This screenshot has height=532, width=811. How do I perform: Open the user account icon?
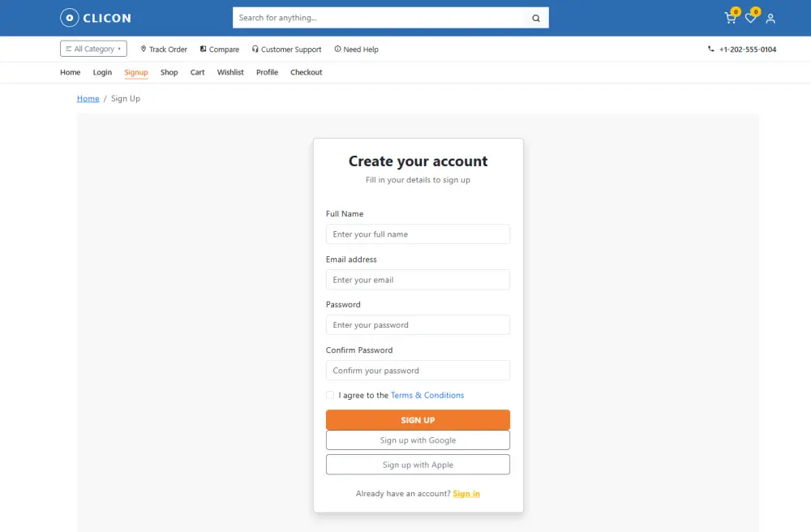point(770,19)
